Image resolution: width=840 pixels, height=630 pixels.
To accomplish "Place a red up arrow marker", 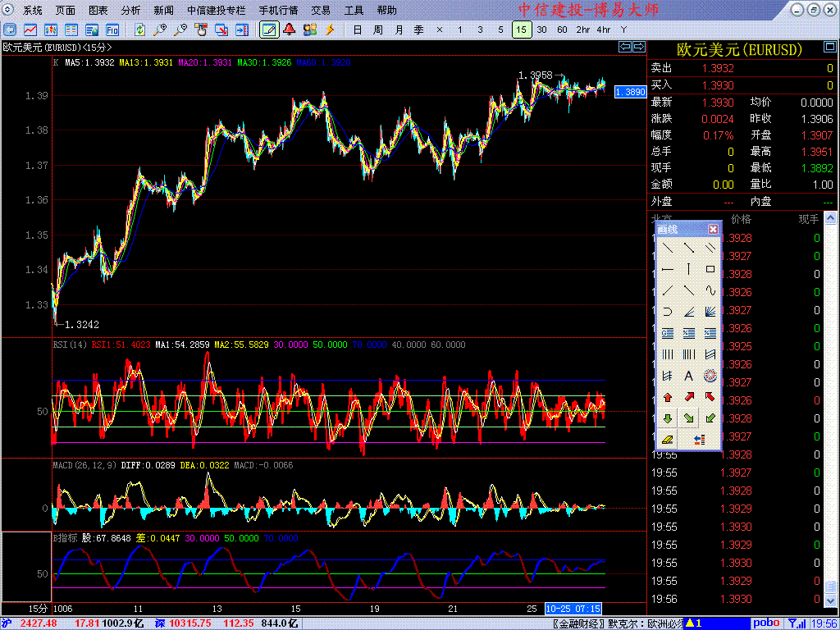I will click(668, 397).
